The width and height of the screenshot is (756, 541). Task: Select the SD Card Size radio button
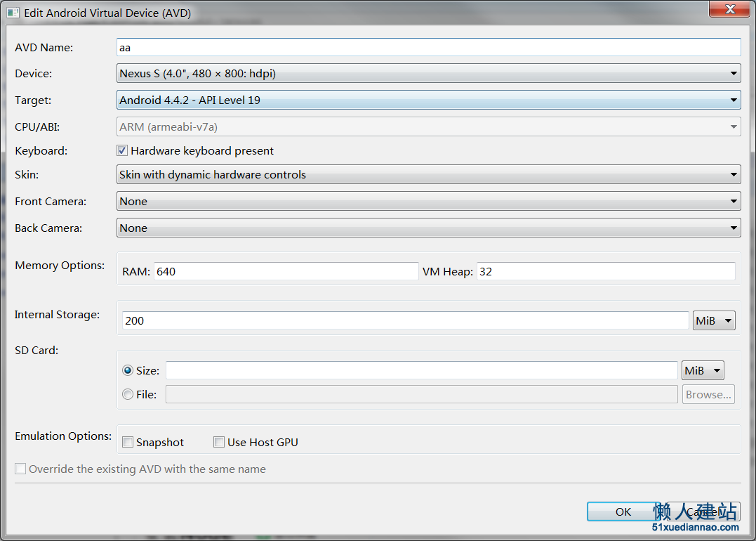coord(128,371)
